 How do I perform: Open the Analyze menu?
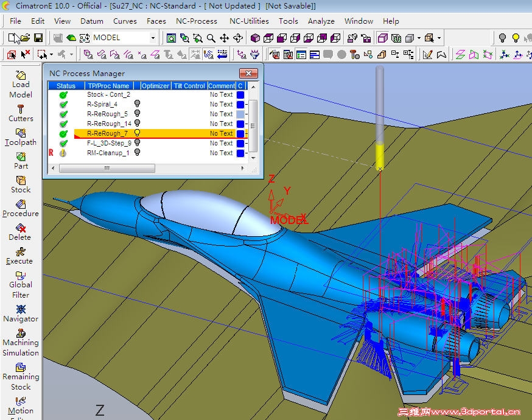point(321,21)
